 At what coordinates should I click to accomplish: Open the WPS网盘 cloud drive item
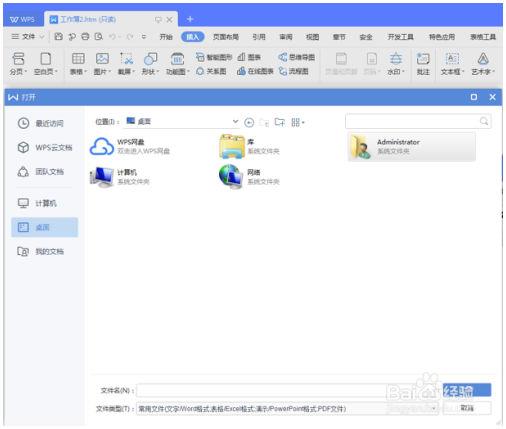131,146
